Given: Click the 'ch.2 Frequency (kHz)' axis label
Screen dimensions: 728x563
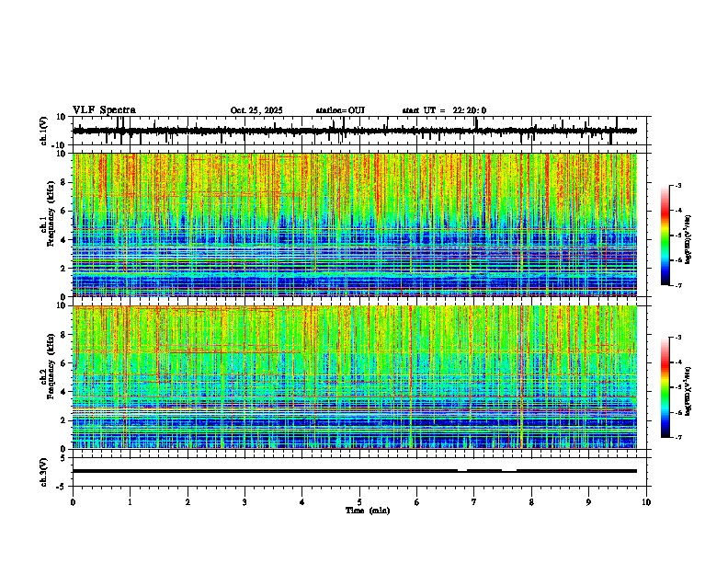Looking at the screenshot, I should (x=47, y=366).
